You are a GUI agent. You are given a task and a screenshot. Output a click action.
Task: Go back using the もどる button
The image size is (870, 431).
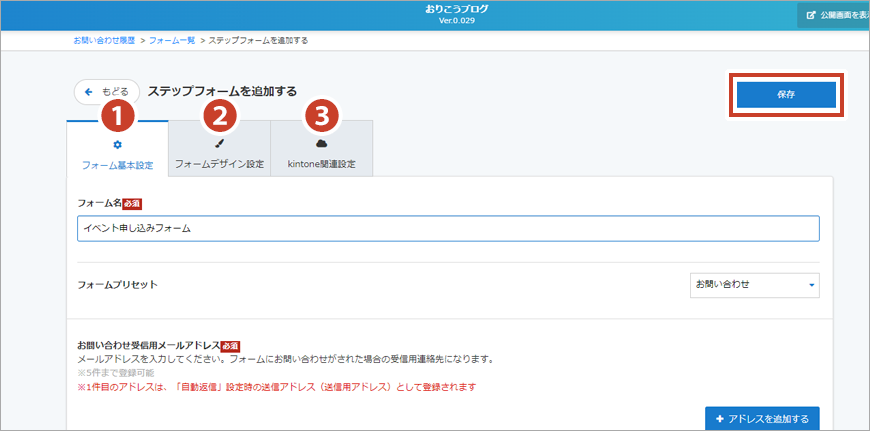click(x=107, y=91)
